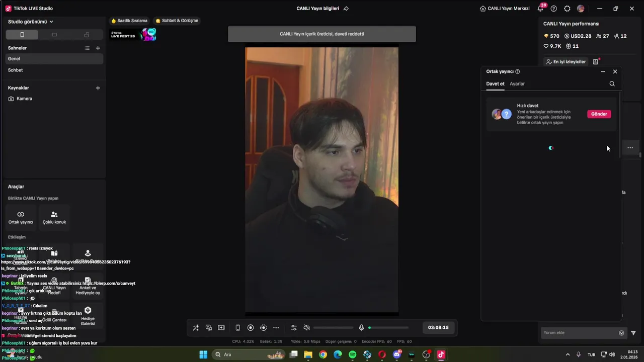Open CANLI Yayın Merkezi
The image size is (644, 362).
[x=505, y=9]
